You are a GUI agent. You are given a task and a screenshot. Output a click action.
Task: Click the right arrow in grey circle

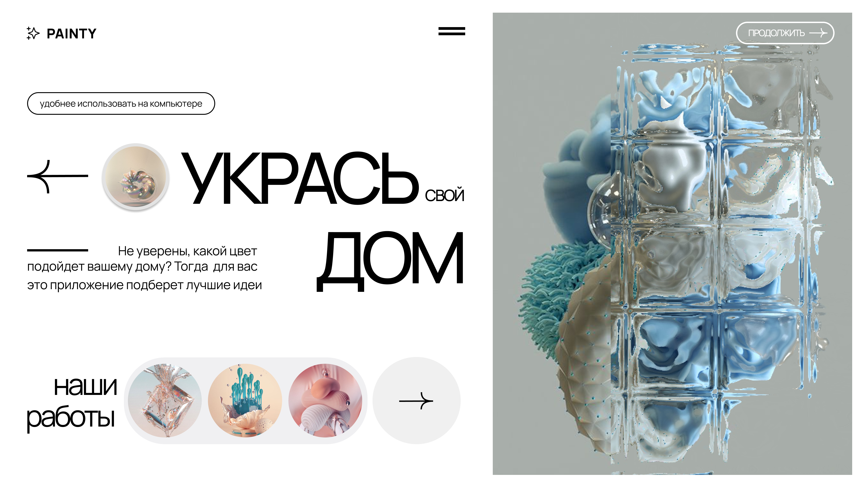coord(416,400)
